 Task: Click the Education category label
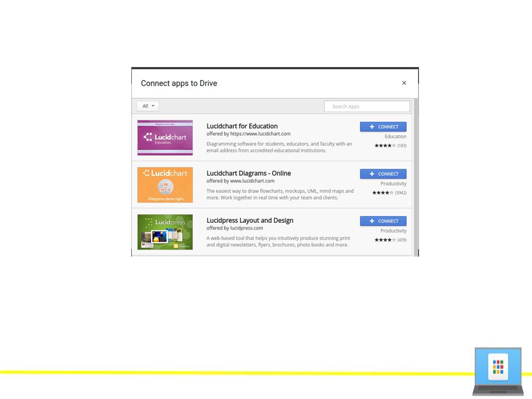coord(395,136)
